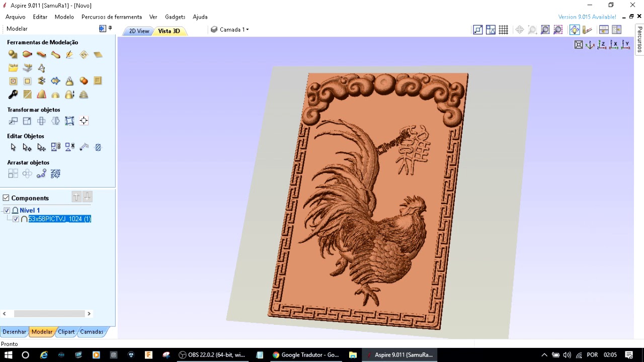Select the Create Shape from Vectors tool
The image size is (644, 362).
pos(13,54)
